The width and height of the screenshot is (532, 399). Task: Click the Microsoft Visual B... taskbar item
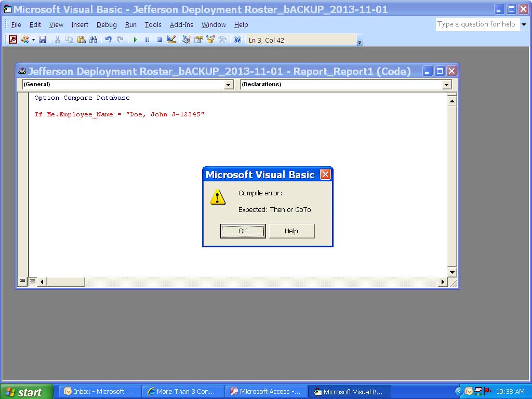(350, 392)
